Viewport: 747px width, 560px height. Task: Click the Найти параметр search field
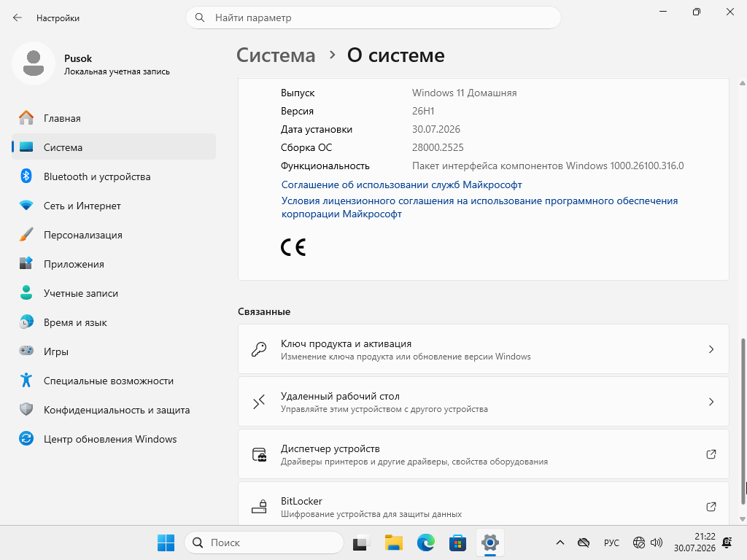coord(373,17)
